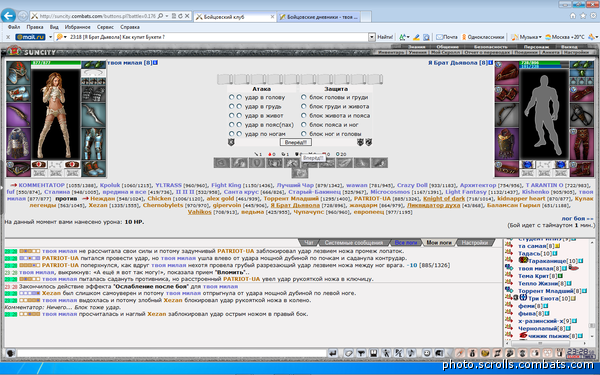Select 'блок ног и головы' radio button

(x=303, y=134)
